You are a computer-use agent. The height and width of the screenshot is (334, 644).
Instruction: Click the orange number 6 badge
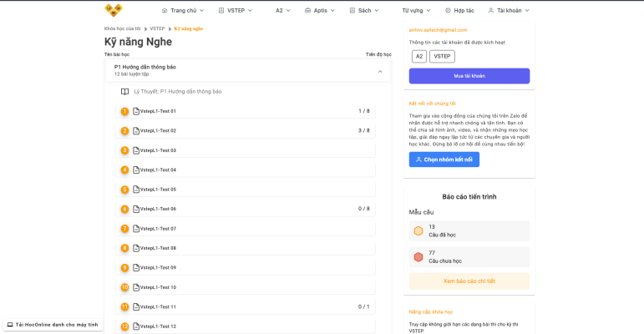click(124, 209)
